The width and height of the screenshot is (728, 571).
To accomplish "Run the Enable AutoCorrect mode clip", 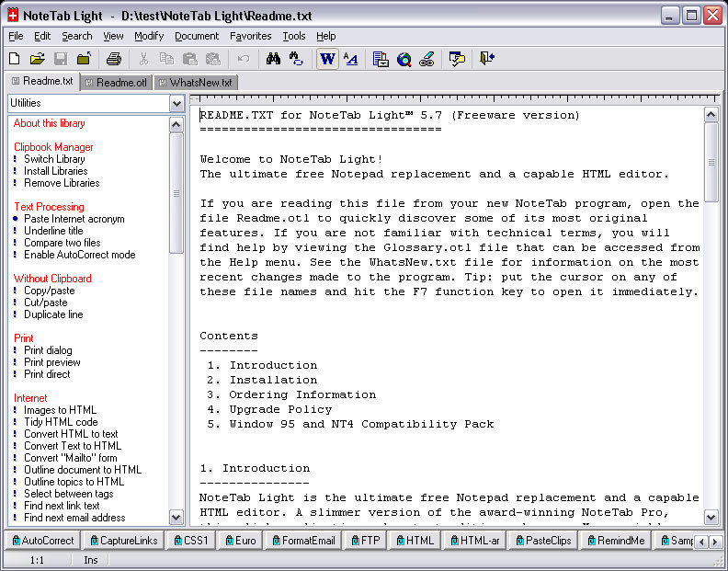I will pyautogui.click(x=79, y=255).
